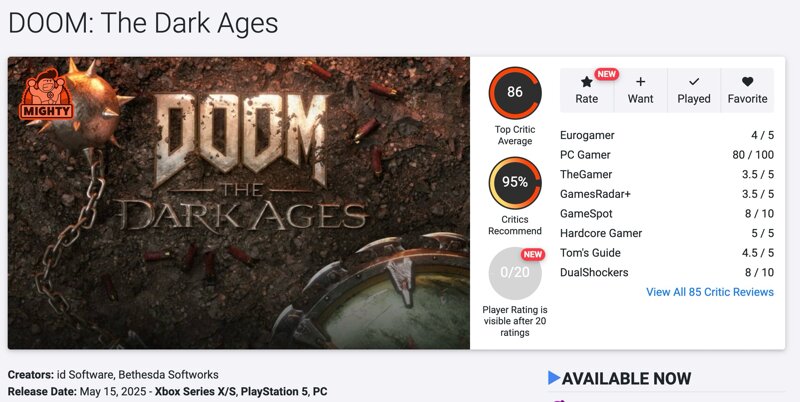
Task: Click the blue arrow beside Available Now
Action: coord(554,378)
